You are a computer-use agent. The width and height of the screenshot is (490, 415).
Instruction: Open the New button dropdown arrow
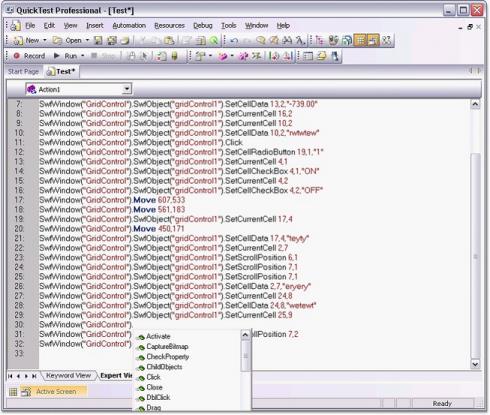click(45, 40)
